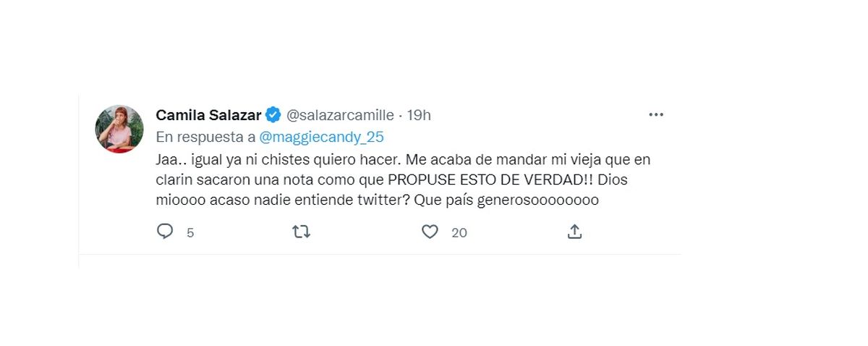Click the Camila Salazar display name

pos(208,115)
